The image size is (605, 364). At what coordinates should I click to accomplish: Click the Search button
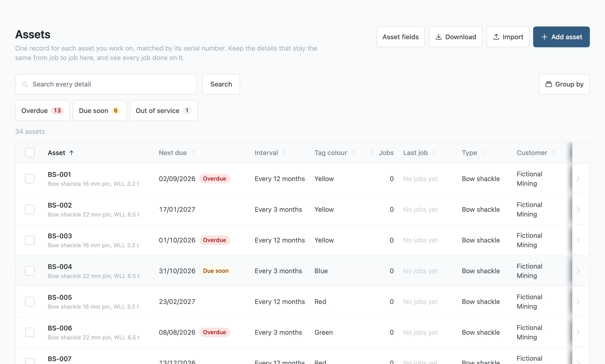tap(221, 84)
